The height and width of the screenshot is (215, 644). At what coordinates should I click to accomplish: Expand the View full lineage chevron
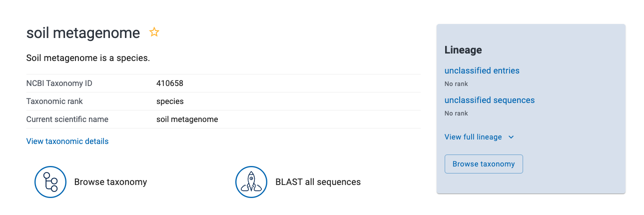point(511,137)
